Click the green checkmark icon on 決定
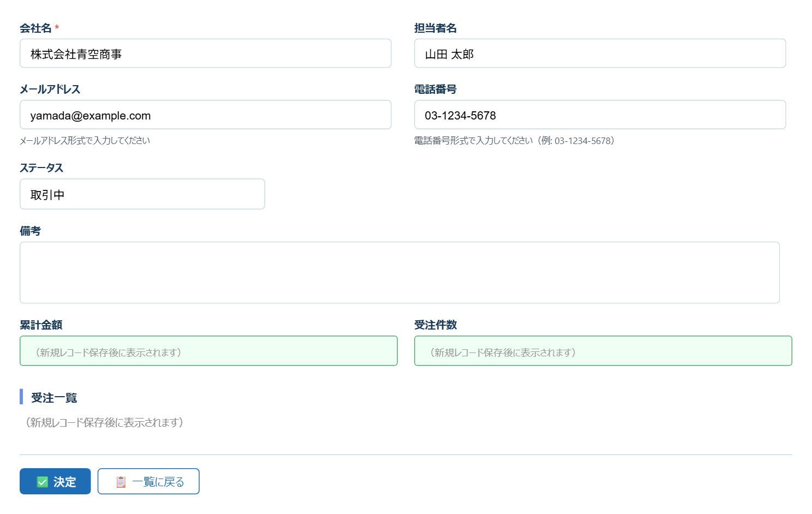Viewport: 812px width, 514px height. [x=43, y=482]
